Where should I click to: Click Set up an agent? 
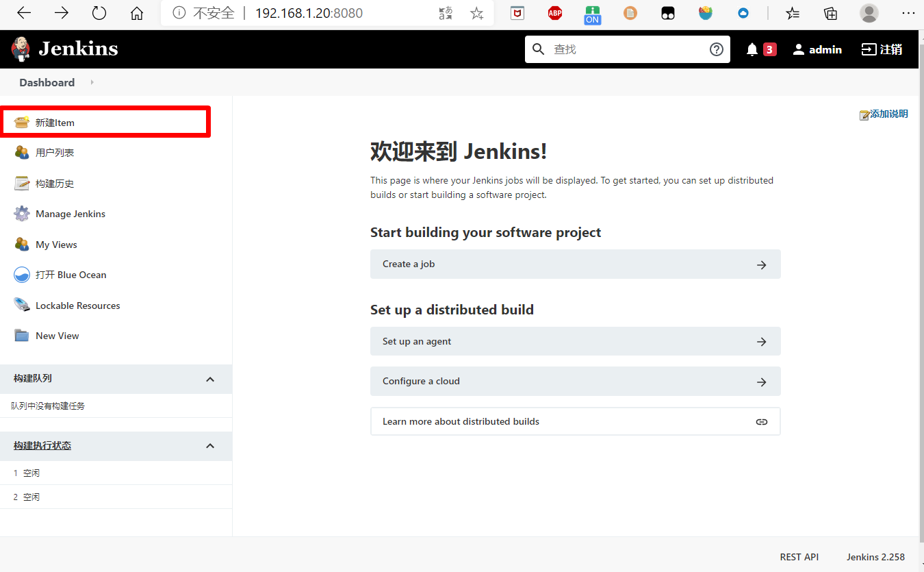click(576, 341)
